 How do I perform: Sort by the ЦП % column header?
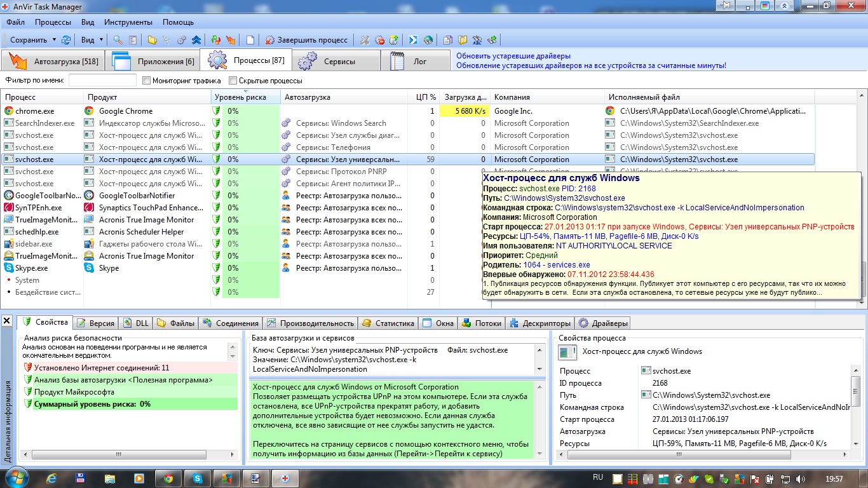pyautogui.click(x=423, y=97)
